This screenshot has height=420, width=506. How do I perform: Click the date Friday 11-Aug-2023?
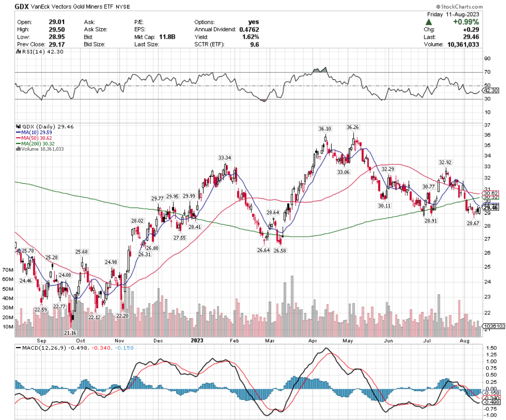pos(453,14)
